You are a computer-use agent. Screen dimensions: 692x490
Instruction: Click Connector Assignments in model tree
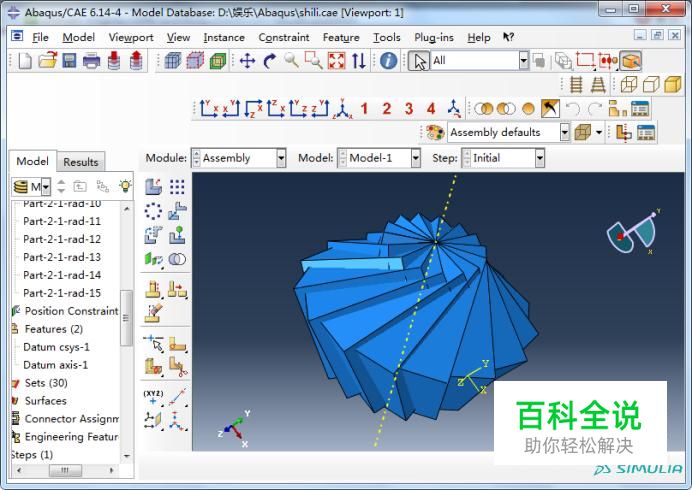[71, 419]
